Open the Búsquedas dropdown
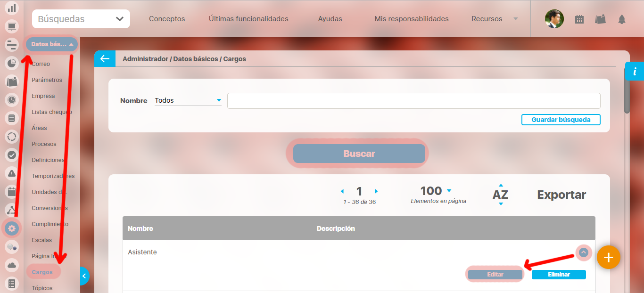Viewport: 644px width, 293px height. tap(81, 19)
